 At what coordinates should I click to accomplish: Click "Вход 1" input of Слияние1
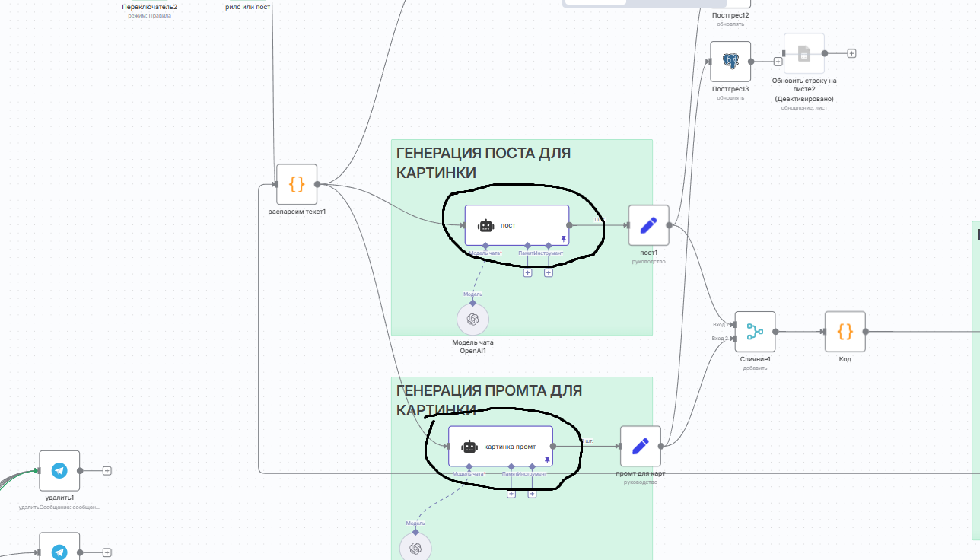733,324
